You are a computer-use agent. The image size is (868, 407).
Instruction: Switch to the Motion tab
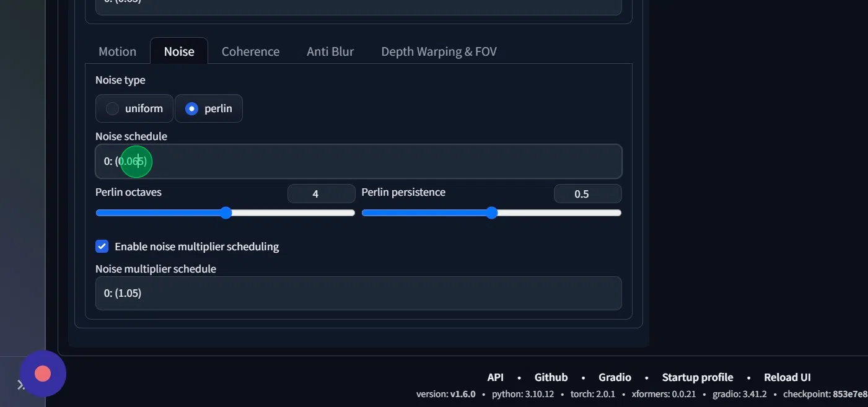[x=117, y=51]
